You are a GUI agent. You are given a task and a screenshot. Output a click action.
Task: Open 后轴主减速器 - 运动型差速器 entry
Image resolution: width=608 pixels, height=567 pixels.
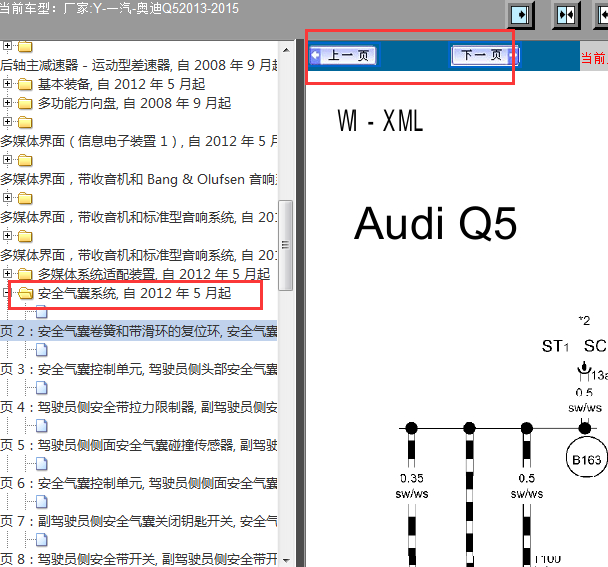(138, 65)
